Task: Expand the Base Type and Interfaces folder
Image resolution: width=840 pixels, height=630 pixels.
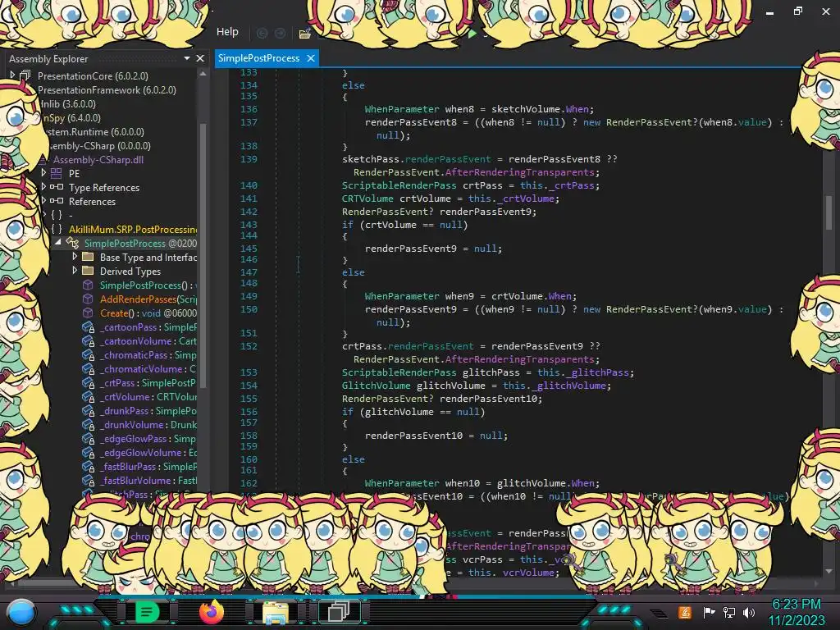Action: pyautogui.click(x=75, y=257)
